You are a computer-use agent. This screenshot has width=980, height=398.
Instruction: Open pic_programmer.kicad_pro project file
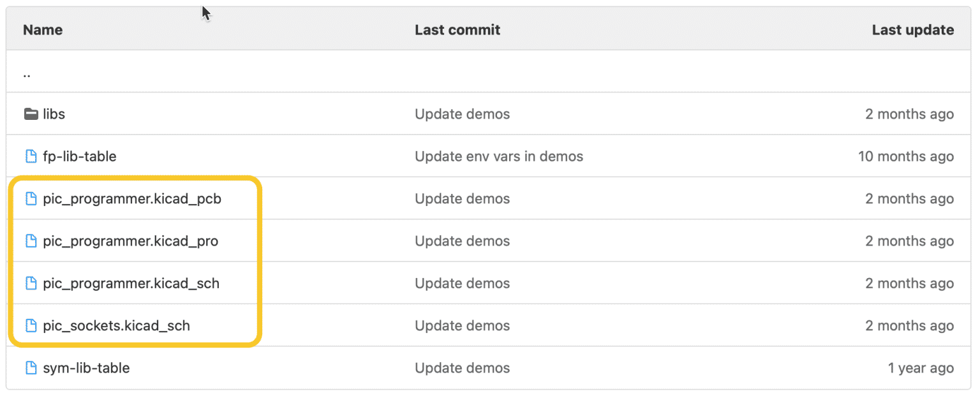point(131,241)
